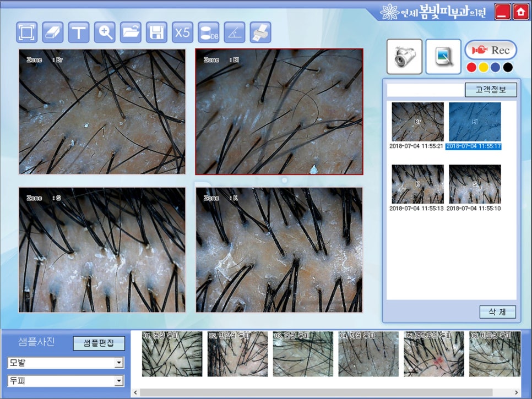Viewport: 532px width, 399px height.
Task: Click the 고객정보 button
Action: [491, 90]
